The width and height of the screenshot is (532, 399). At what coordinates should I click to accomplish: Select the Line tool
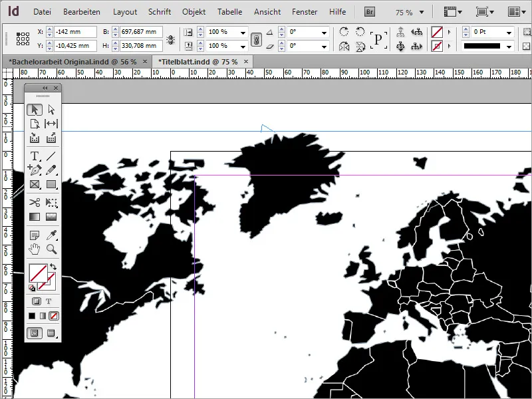tap(51, 156)
